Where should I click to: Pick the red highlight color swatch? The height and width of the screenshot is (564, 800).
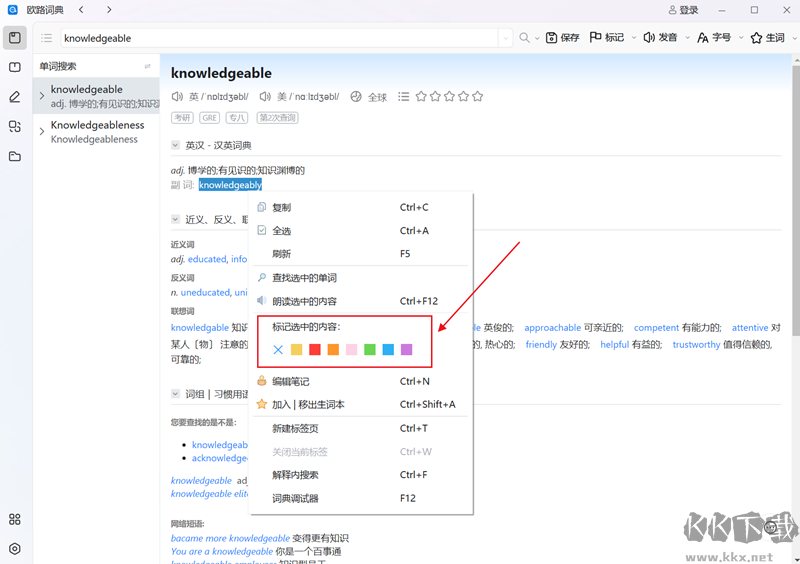point(315,349)
